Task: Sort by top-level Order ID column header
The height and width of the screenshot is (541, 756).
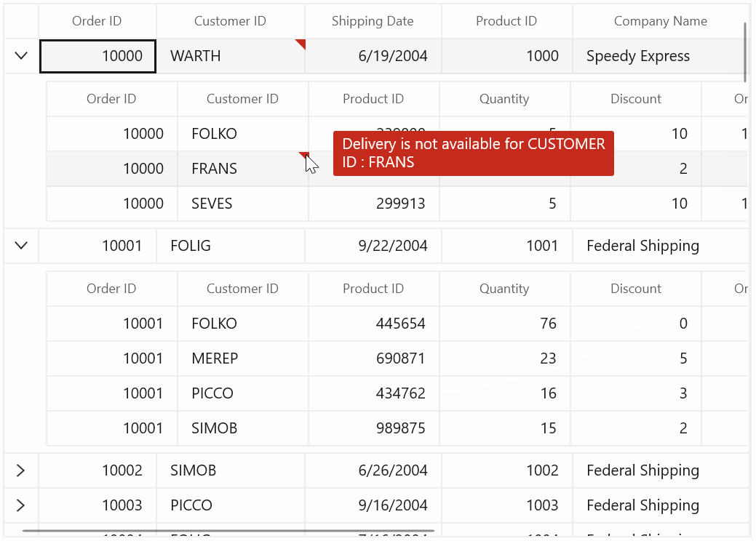Action: point(97,21)
